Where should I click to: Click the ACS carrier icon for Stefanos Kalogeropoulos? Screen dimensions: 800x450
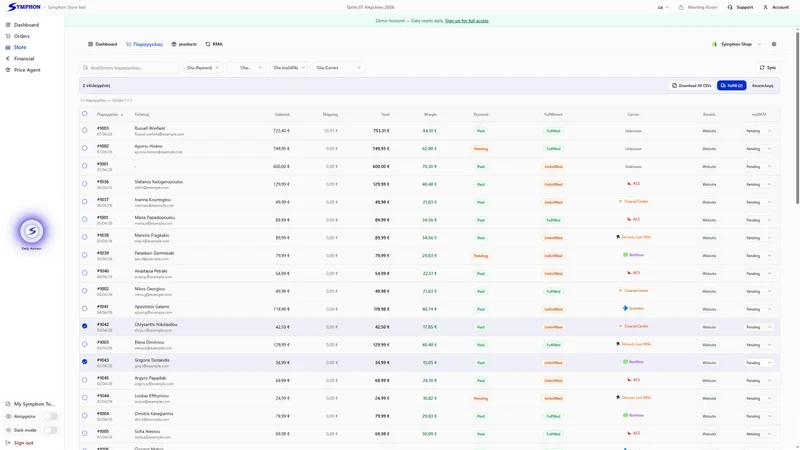point(629,184)
